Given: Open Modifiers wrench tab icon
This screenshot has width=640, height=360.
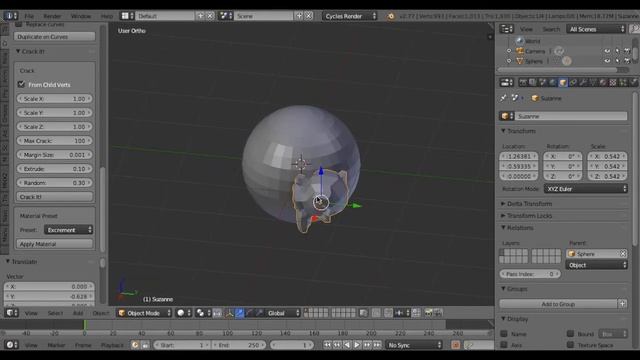Looking at the screenshot, I should point(583,82).
